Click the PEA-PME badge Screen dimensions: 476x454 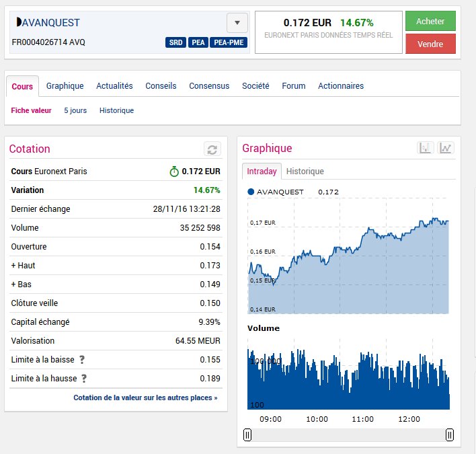click(x=229, y=42)
